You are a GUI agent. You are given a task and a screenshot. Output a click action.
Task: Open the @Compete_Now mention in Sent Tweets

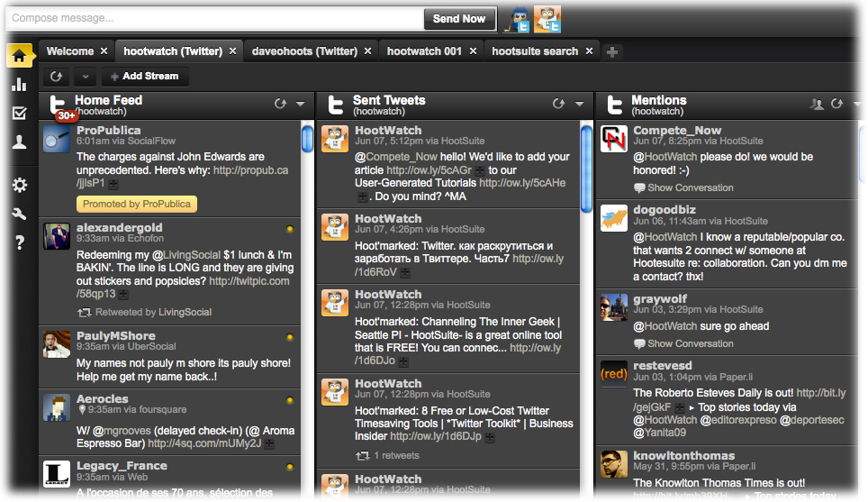click(x=396, y=157)
